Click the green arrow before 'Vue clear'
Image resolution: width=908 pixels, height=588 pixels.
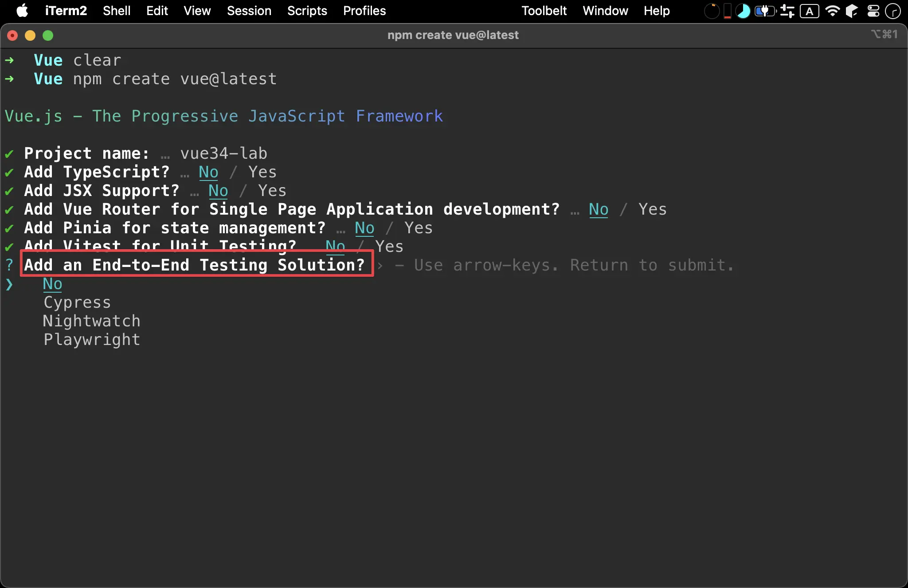9,60
